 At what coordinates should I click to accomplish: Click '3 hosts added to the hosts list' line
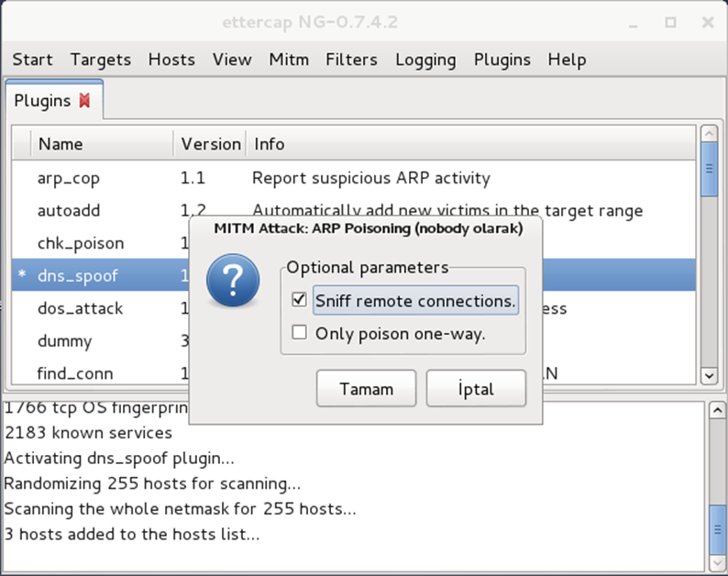click(x=132, y=534)
